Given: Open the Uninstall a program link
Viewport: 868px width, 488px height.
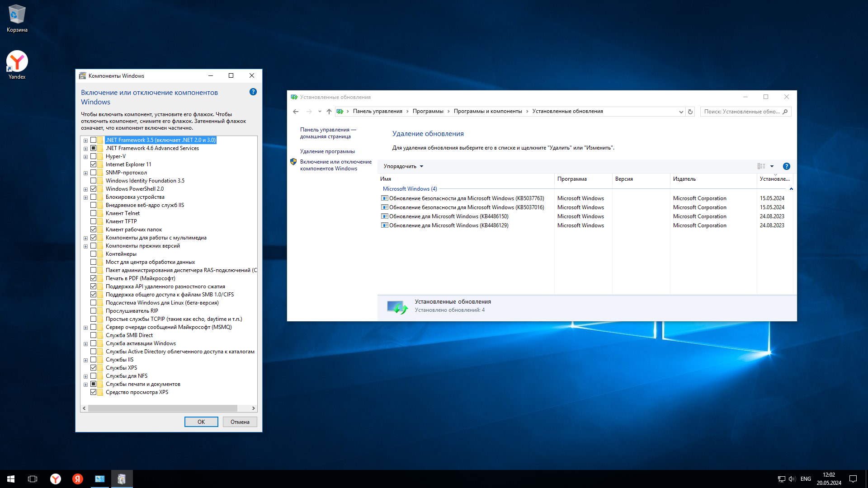Looking at the screenshot, I should tap(327, 151).
